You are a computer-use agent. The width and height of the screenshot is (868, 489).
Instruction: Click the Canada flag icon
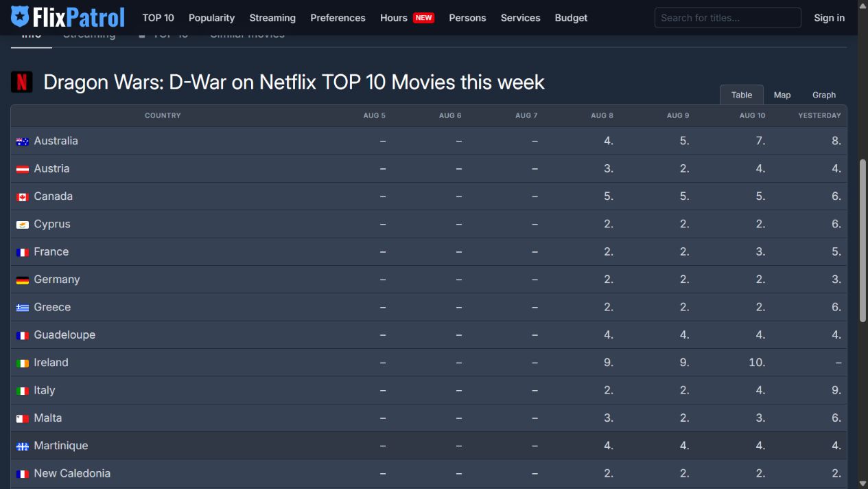23,196
